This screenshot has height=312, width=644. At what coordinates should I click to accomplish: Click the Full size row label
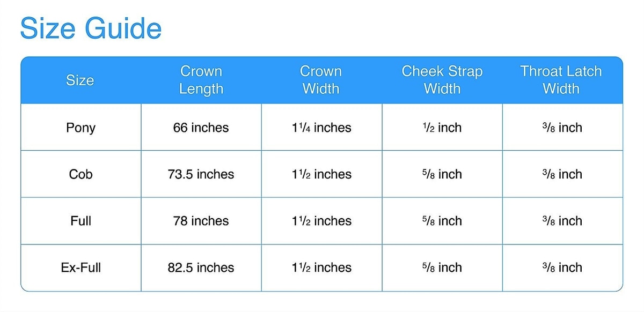(x=80, y=221)
